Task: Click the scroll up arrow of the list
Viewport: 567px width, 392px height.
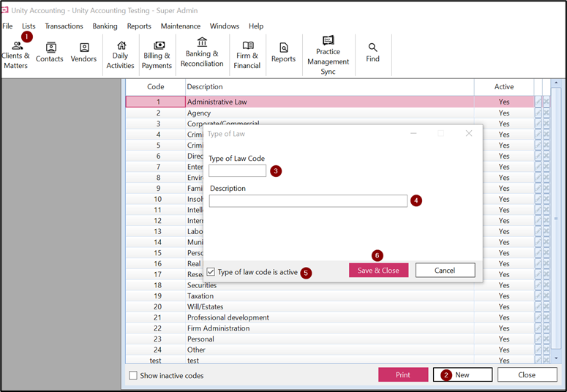Action: tap(555, 84)
